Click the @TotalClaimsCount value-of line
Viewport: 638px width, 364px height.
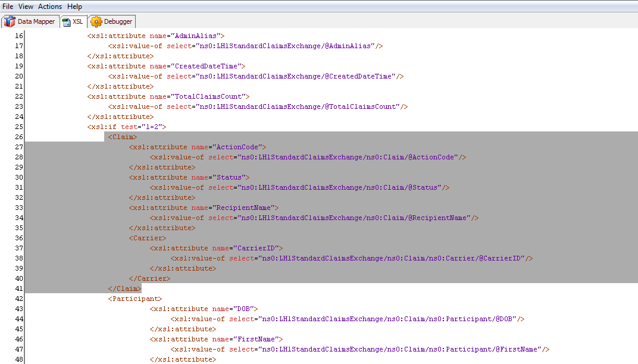(x=258, y=107)
